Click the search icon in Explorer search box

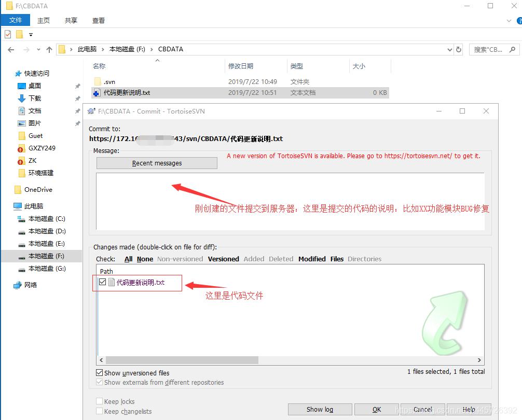[x=513, y=49]
